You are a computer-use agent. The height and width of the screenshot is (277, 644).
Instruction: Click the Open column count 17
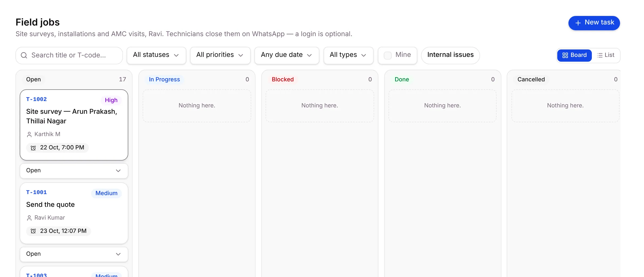point(122,79)
